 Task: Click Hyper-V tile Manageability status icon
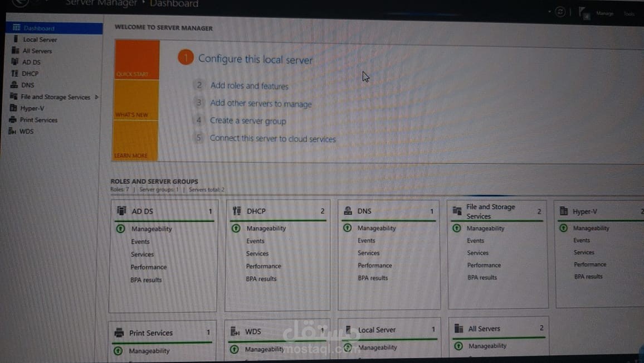coord(564,228)
